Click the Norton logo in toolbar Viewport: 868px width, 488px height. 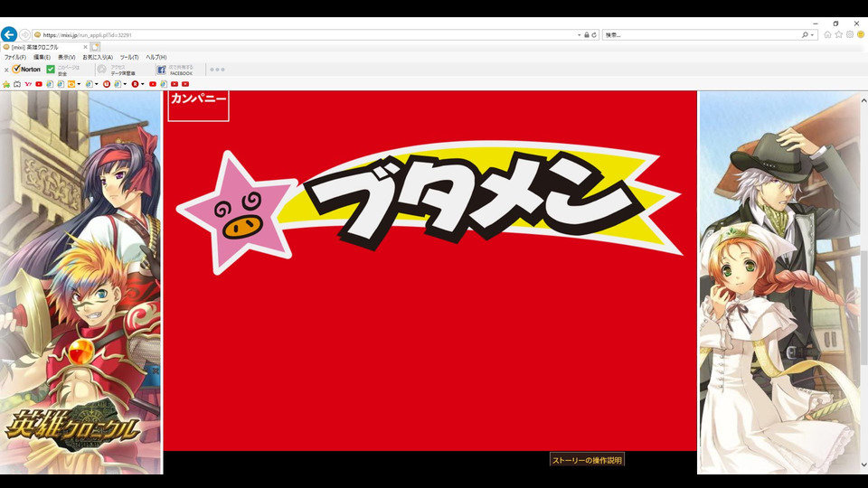tap(26, 70)
